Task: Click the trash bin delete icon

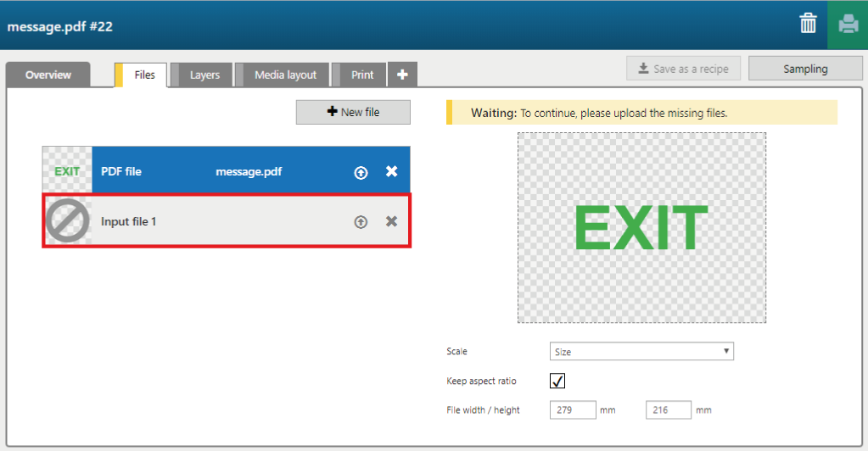Action: (x=808, y=25)
